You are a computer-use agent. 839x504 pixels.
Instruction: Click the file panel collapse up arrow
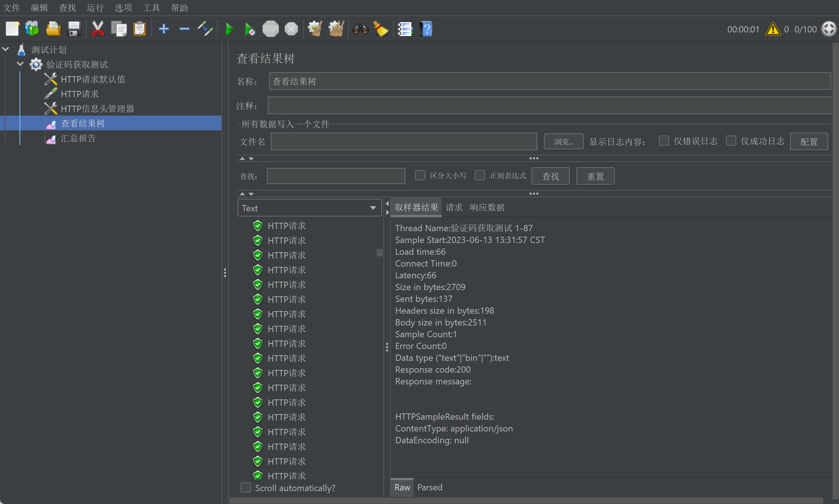(242, 159)
